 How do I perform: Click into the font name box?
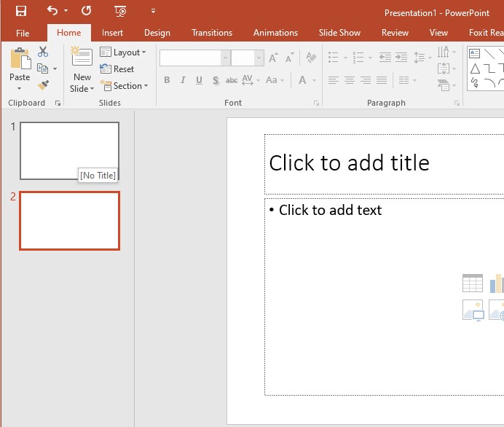[x=190, y=58]
